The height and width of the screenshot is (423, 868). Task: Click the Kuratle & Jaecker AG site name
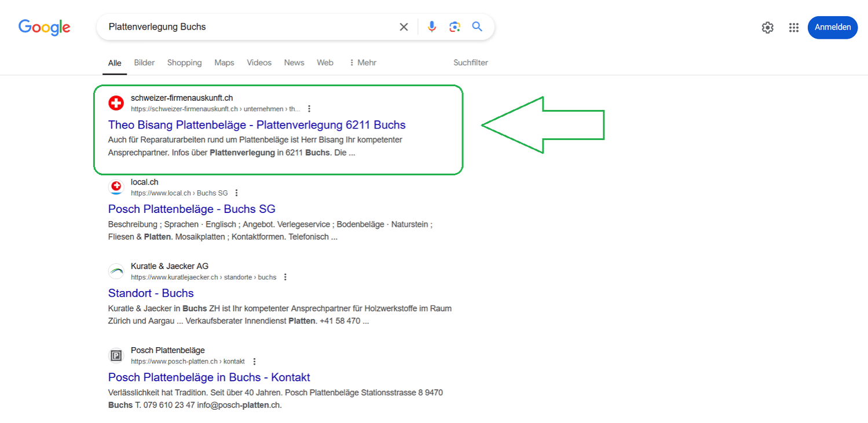[x=170, y=266]
